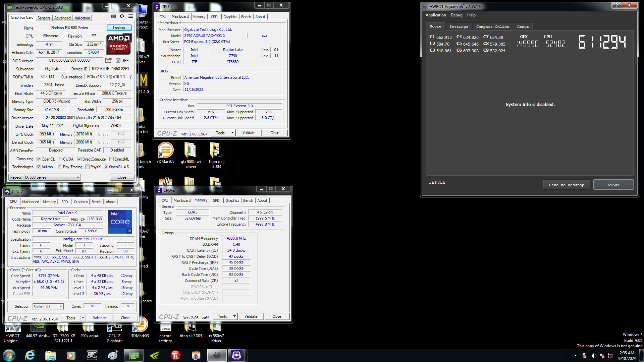This screenshot has height=362, width=644.
Task: Click the Bus Interface question mark icon
Action: pos(130,77)
